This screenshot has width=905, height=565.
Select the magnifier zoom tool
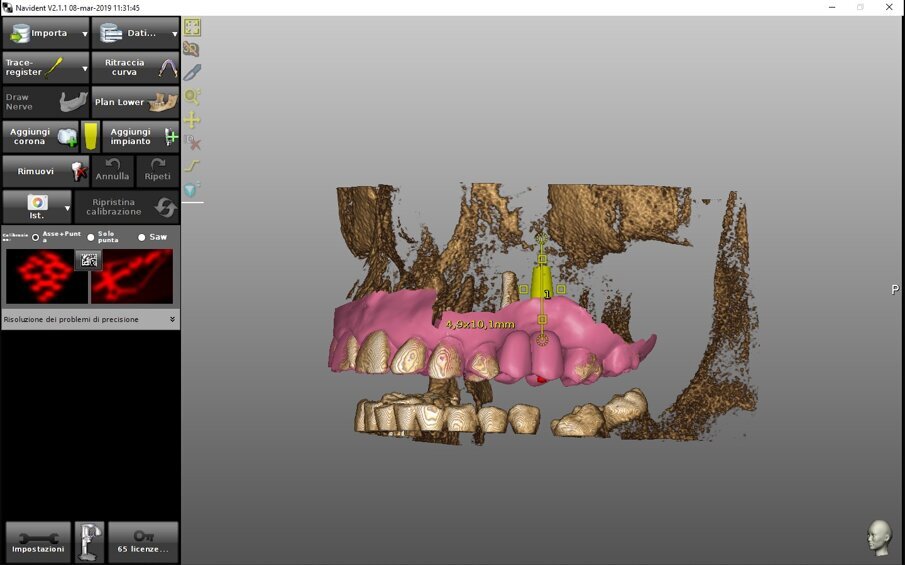(192, 96)
